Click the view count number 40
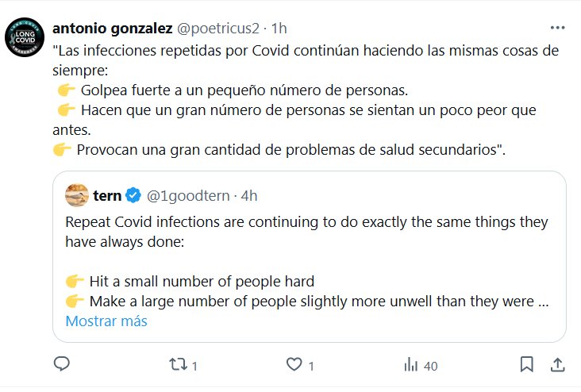The height and width of the screenshot is (392, 581). click(431, 366)
